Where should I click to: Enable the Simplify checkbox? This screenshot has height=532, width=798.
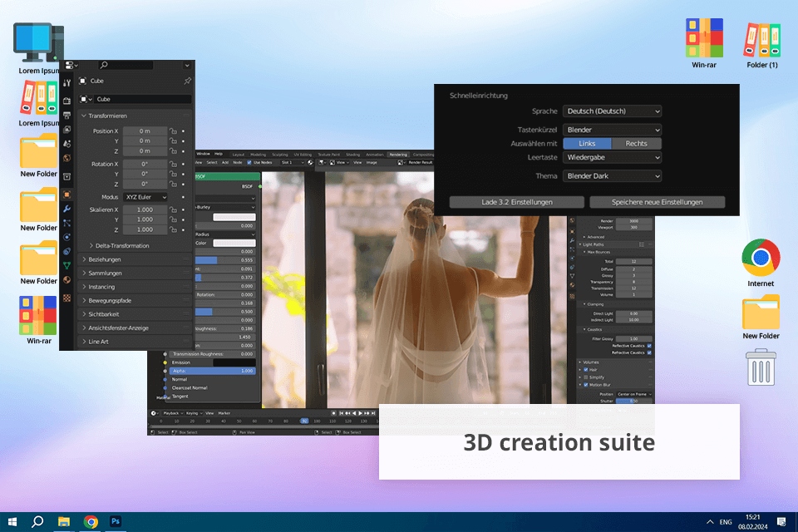tap(586, 377)
